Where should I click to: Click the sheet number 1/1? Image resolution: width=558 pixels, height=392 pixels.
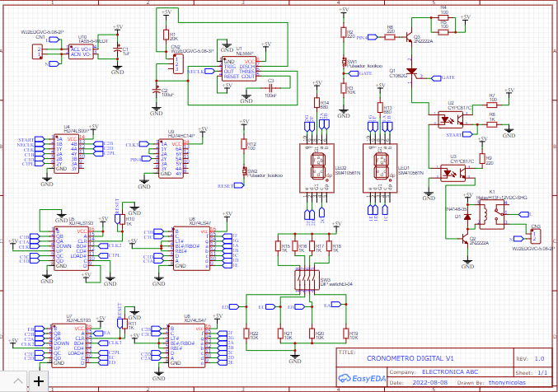542,373
